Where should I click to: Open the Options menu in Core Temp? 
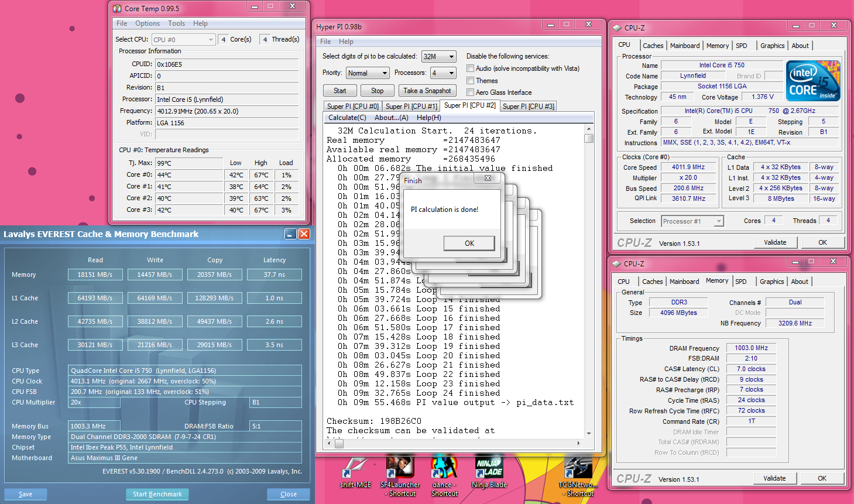(148, 23)
